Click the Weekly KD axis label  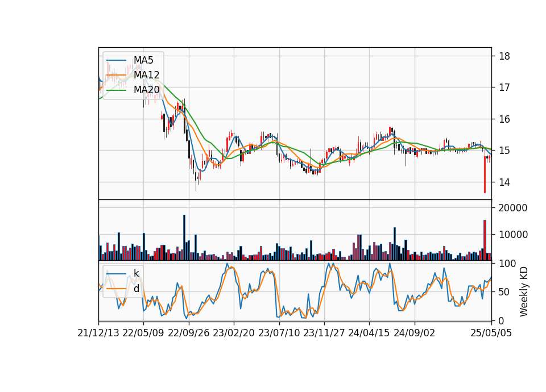tap(523, 292)
